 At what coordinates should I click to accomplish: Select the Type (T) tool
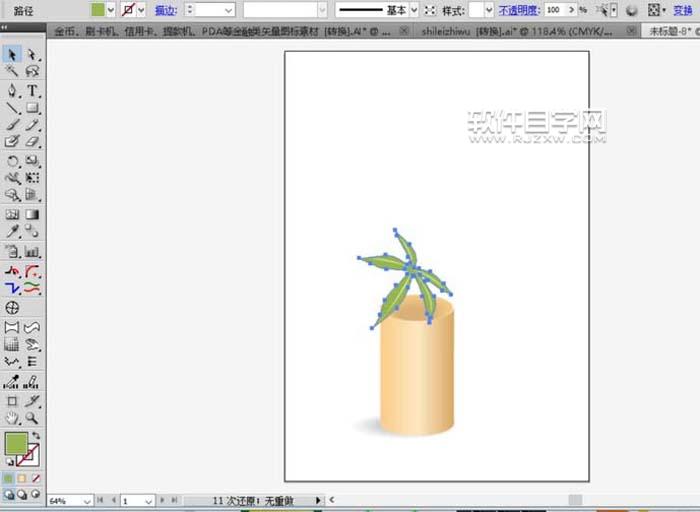click(32, 91)
